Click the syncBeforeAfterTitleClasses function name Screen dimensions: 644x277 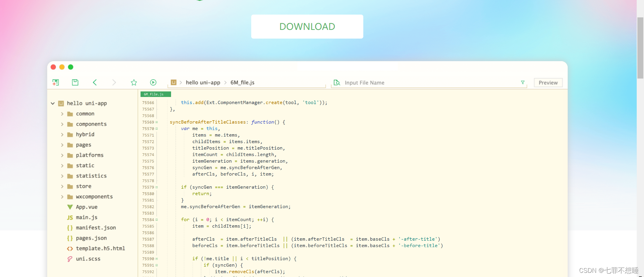point(208,122)
